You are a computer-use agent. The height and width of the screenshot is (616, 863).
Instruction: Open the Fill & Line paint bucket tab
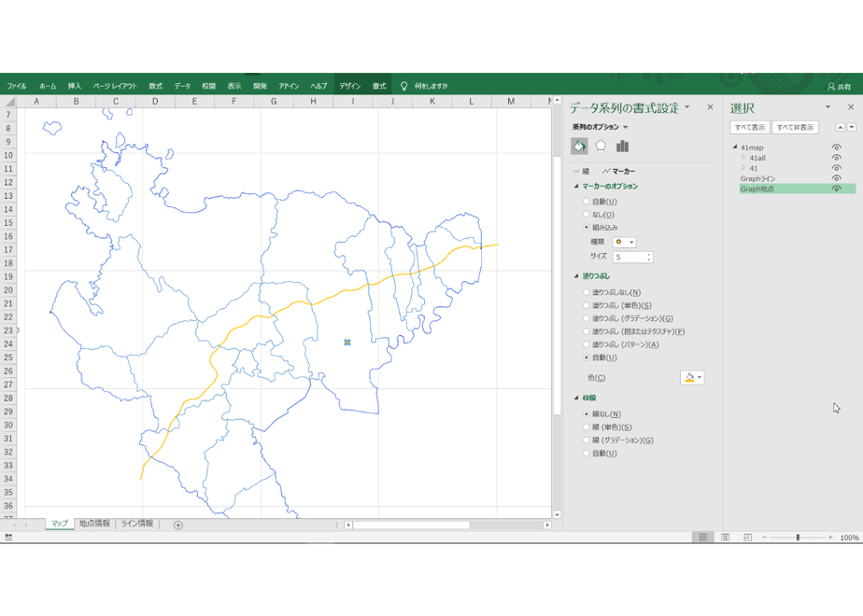(579, 146)
